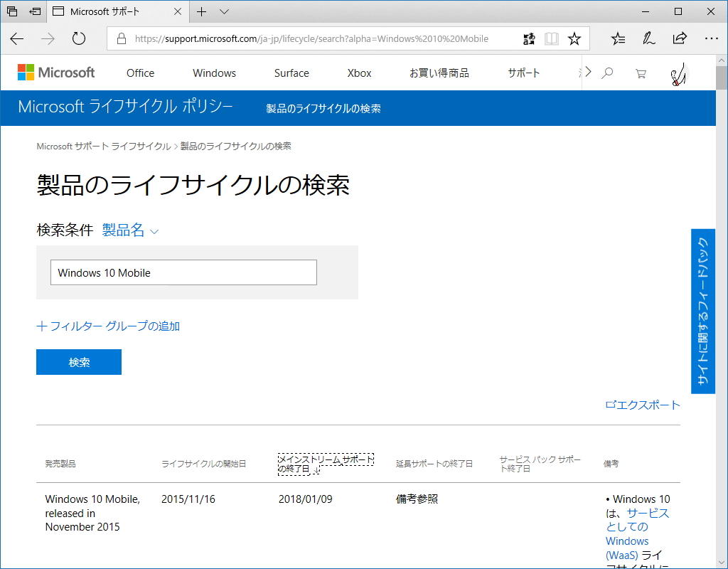Open the エクスポート link

(x=642, y=405)
